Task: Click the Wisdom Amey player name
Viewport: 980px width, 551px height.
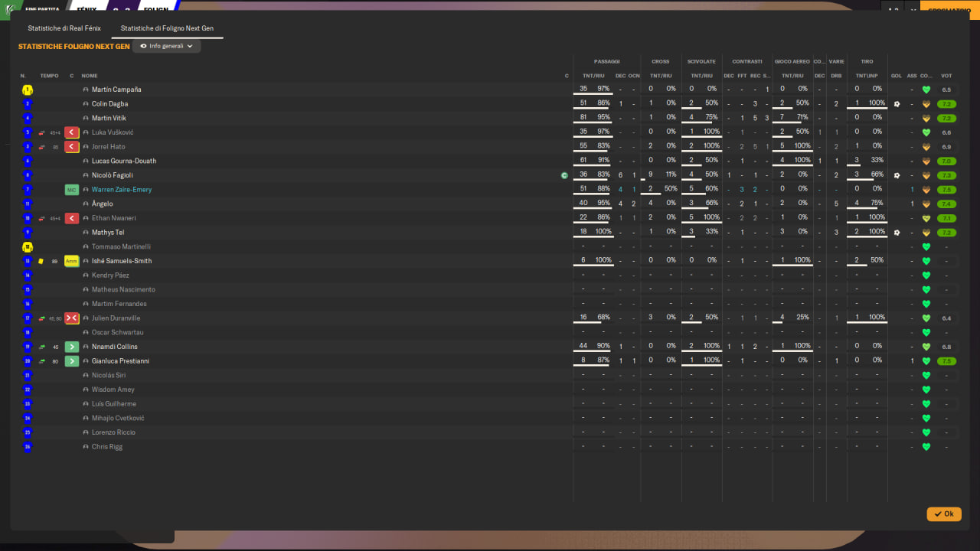Action: [113, 390]
